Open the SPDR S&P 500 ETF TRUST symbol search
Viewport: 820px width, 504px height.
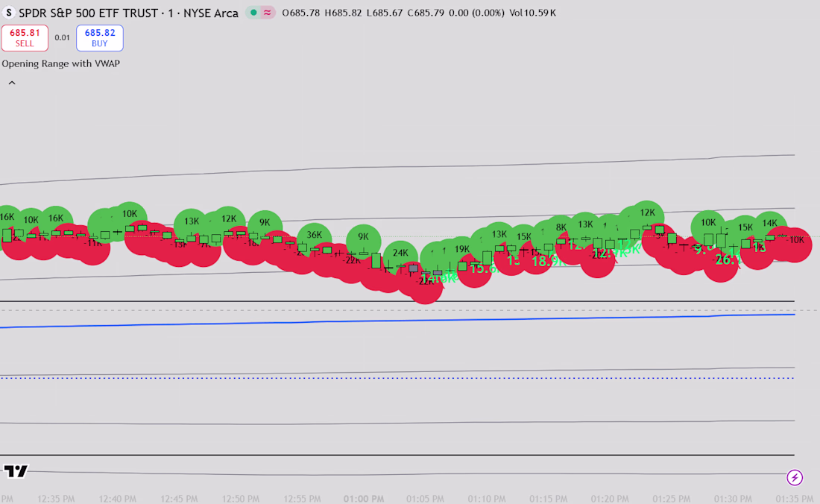128,13
